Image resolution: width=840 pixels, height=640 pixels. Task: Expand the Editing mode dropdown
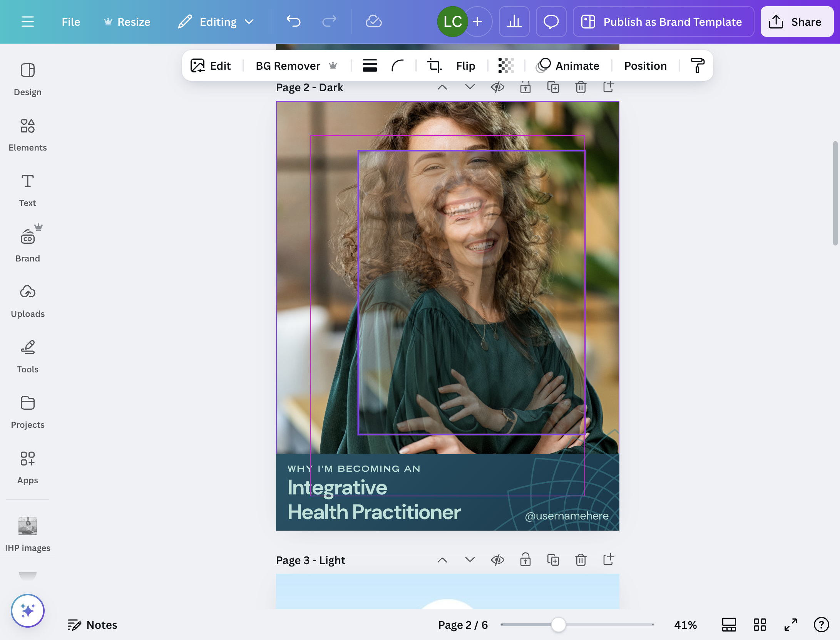pyautogui.click(x=216, y=22)
